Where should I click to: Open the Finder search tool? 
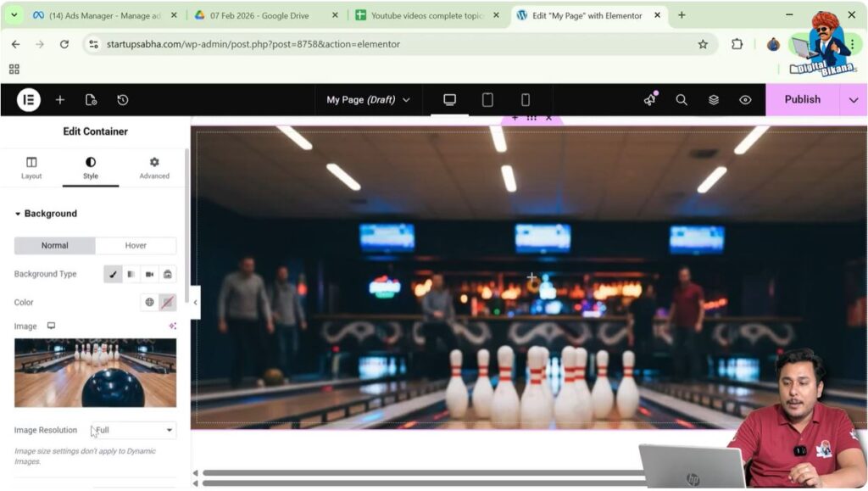point(682,99)
